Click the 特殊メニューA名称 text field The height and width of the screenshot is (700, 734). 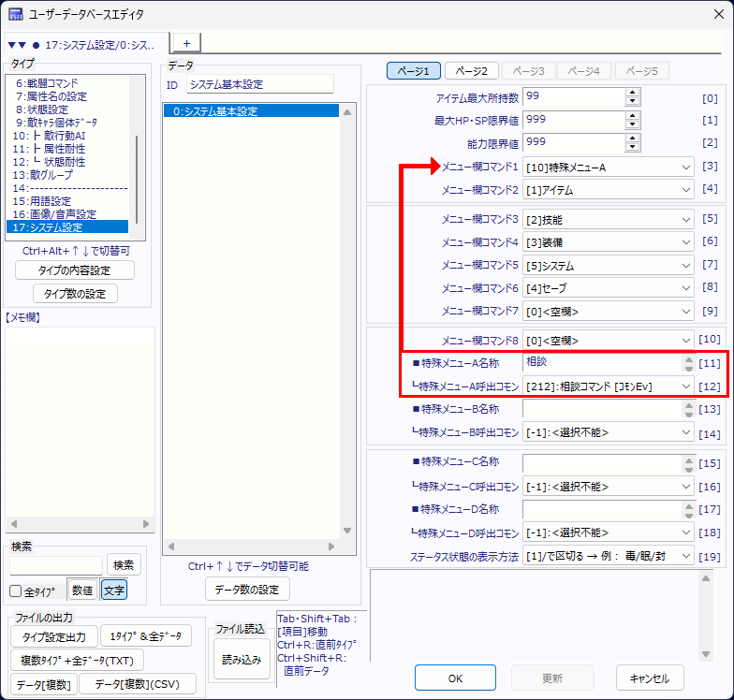[601, 362]
